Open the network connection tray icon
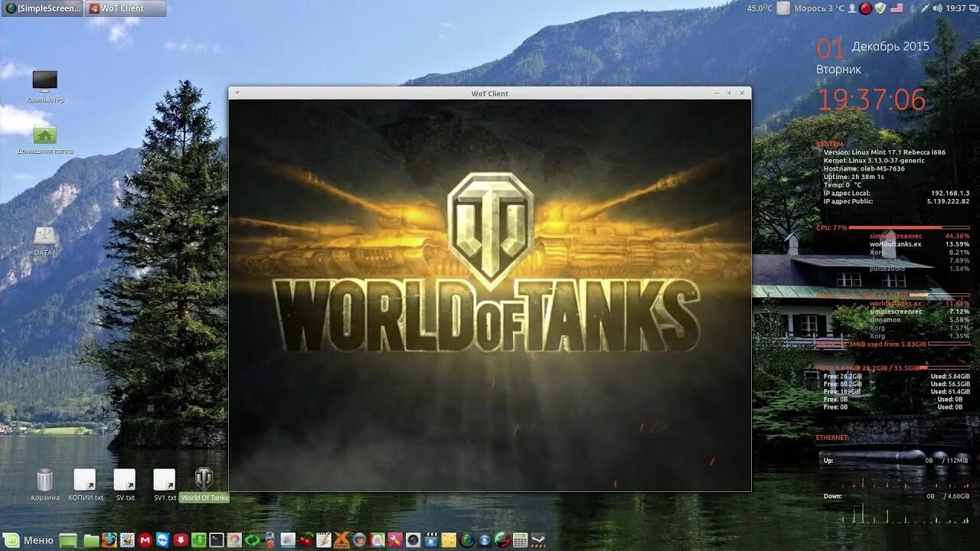Screen dimensions: 980x551 [x=926, y=8]
